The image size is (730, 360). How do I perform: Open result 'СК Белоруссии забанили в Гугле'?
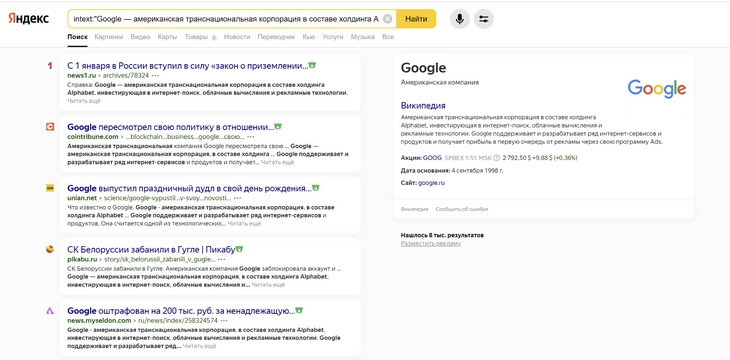pos(151,250)
